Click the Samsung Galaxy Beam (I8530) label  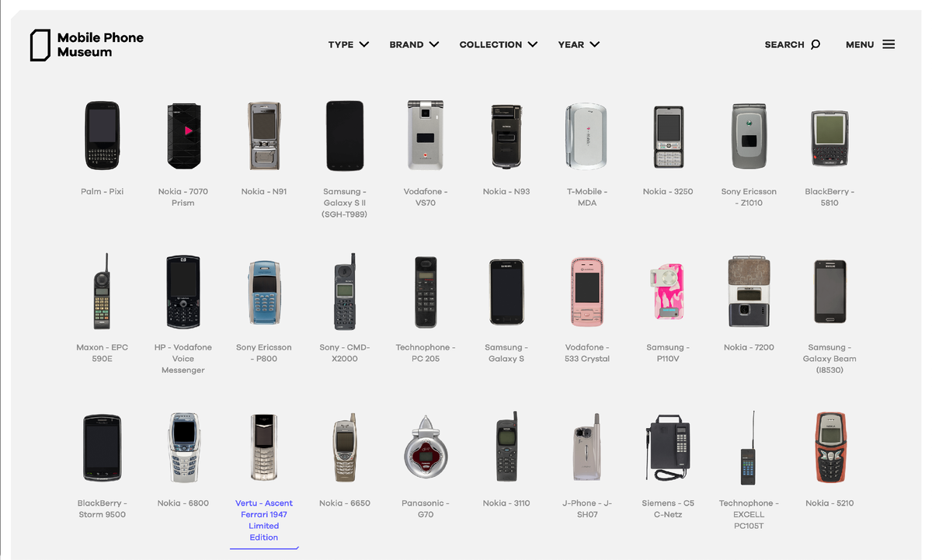click(829, 359)
